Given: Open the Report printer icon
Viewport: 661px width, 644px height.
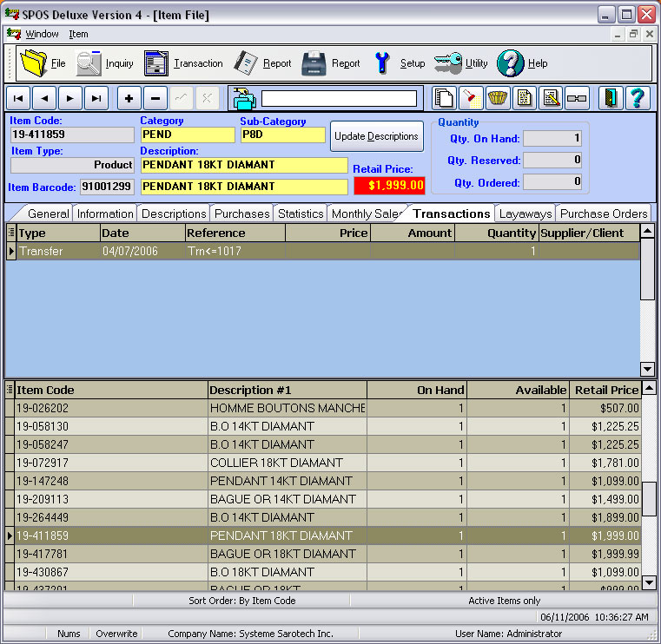Looking at the screenshot, I should coord(314,63).
